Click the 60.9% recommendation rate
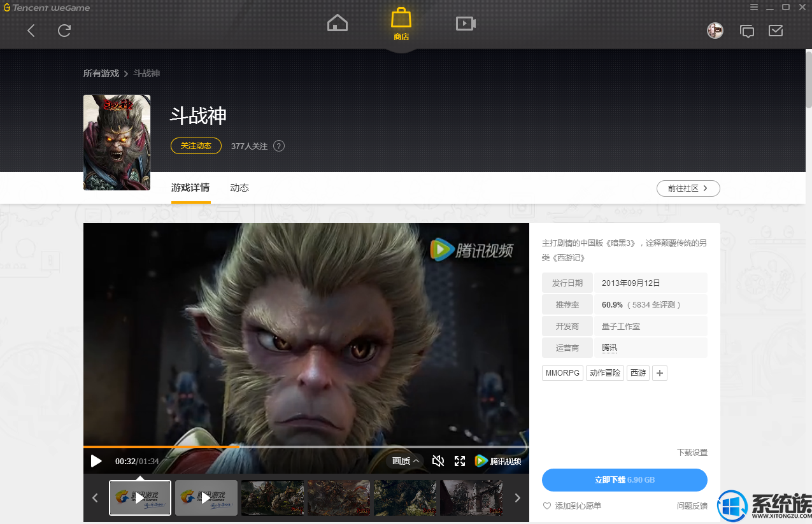This screenshot has width=812, height=524. (x=612, y=305)
